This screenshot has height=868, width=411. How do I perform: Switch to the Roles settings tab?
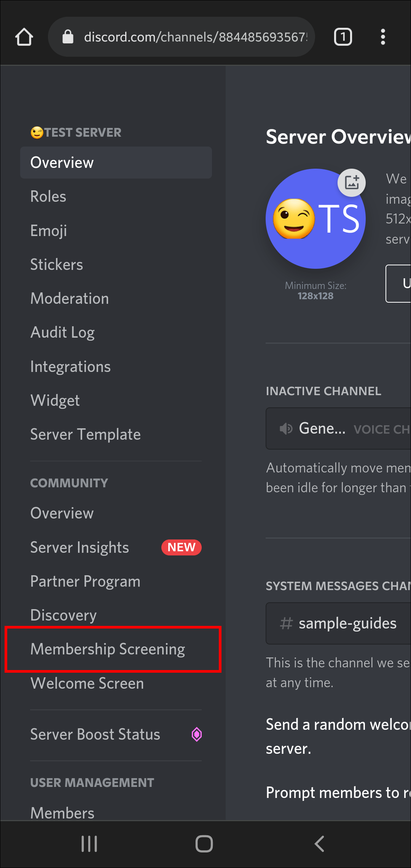pos(48,196)
